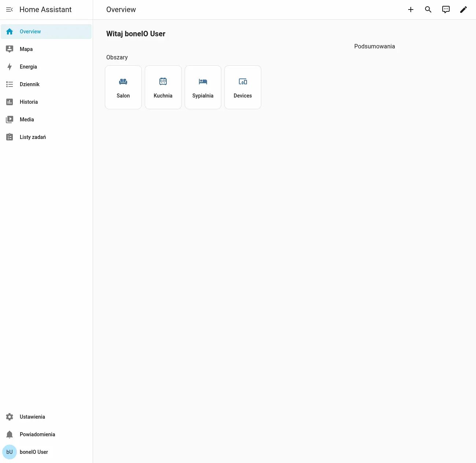Open Ustawienia via the gear icon
The image size is (476, 463).
tap(10, 417)
